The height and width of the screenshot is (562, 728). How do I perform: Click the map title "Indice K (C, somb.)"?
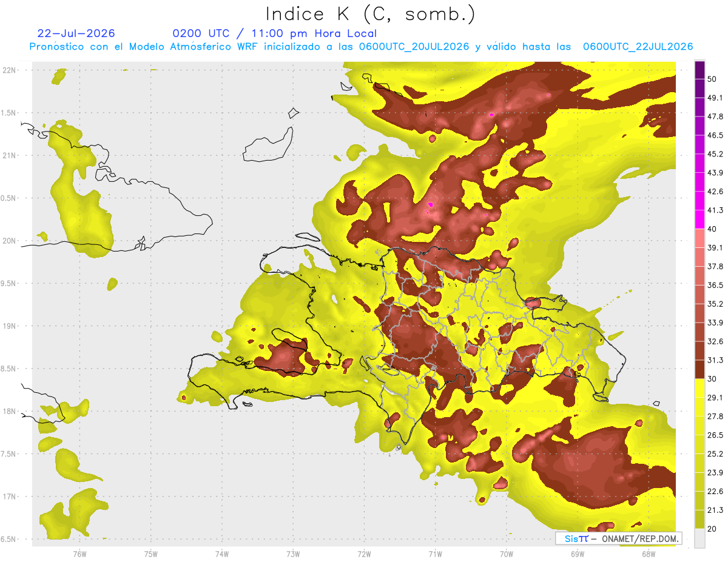click(x=371, y=14)
